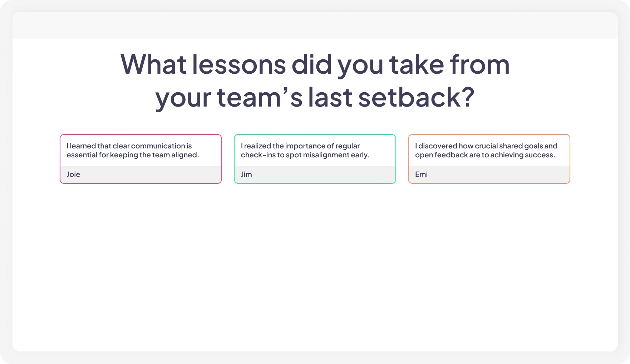Click the gray footer bar of Emi's card

(x=489, y=175)
